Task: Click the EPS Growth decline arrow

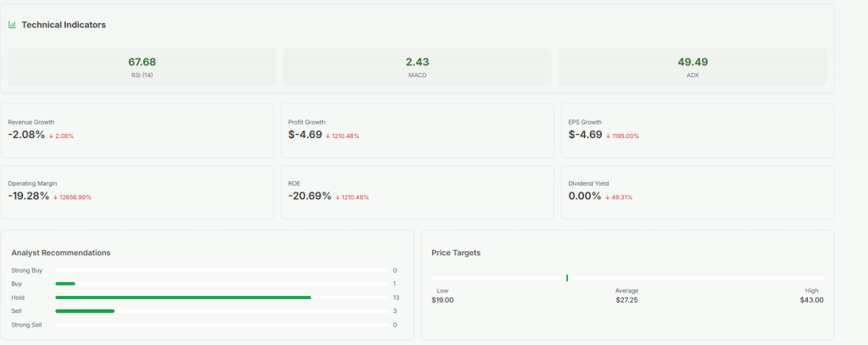Action: [x=608, y=136]
